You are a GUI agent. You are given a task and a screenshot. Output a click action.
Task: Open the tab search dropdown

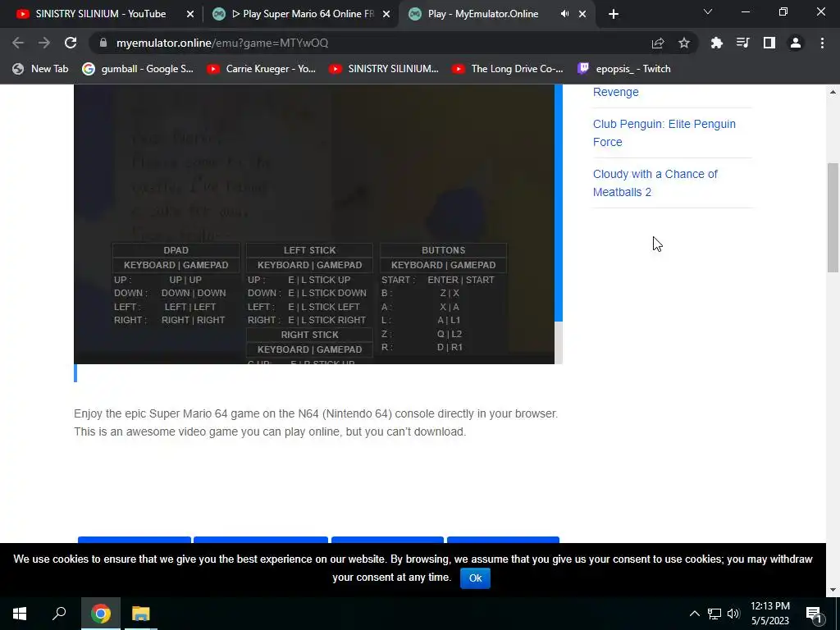[708, 11]
